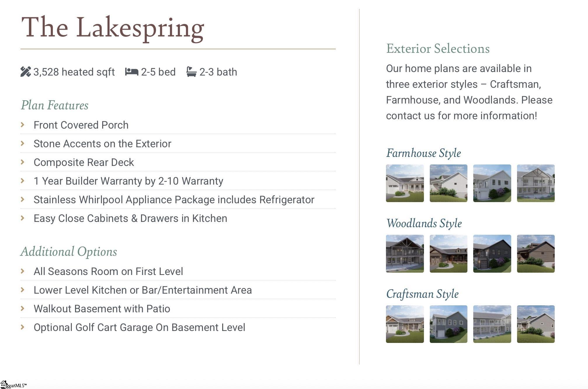Image resolution: width=588 pixels, height=389 pixels.
Task: Open the first Farmhouse Style thumbnail
Action: (x=405, y=183)
